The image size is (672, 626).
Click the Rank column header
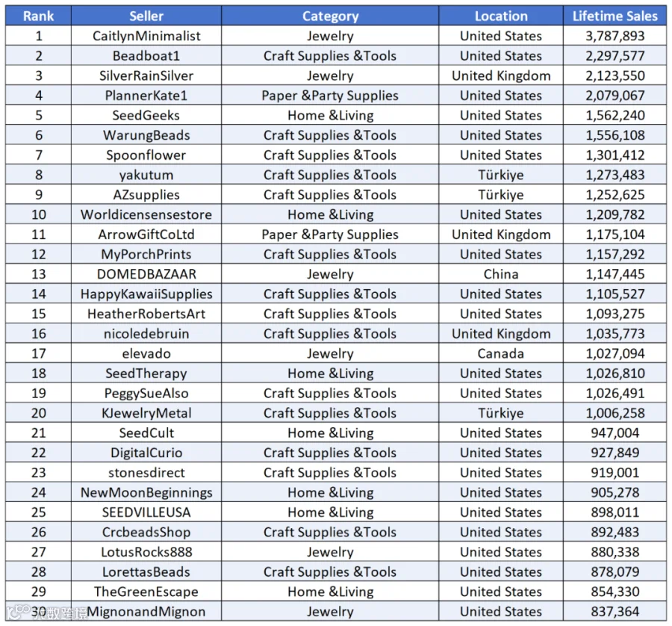tap(38, 16)
